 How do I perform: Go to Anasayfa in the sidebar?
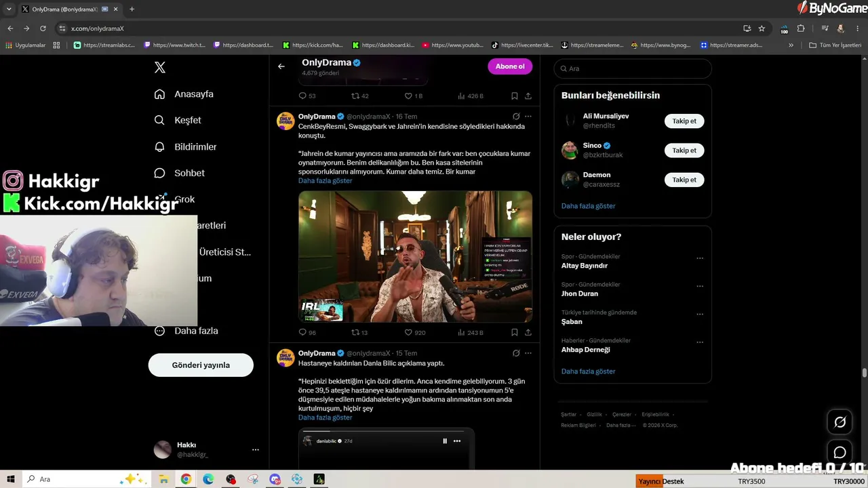(184, 94)
